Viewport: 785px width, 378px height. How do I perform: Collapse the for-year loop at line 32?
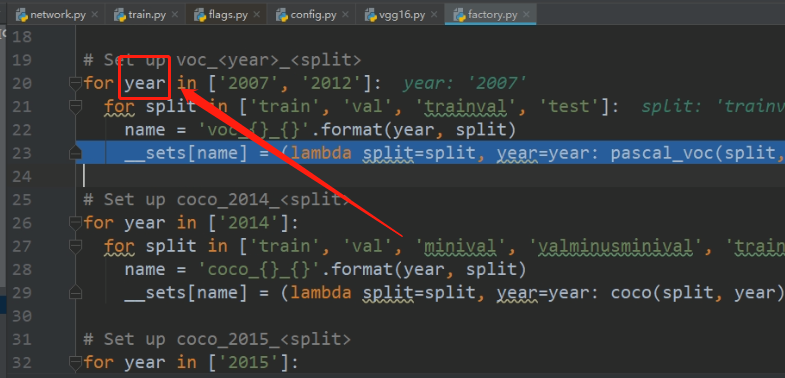click(x=76, y=363)
